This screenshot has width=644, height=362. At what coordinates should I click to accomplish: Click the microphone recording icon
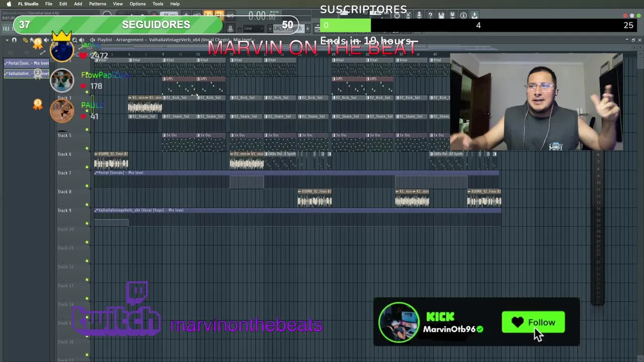[419, 16]
